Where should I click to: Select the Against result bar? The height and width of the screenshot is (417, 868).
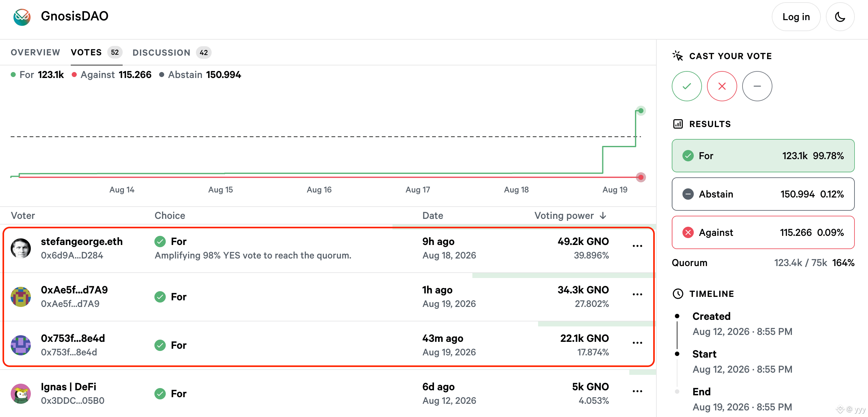click(763, 232)
